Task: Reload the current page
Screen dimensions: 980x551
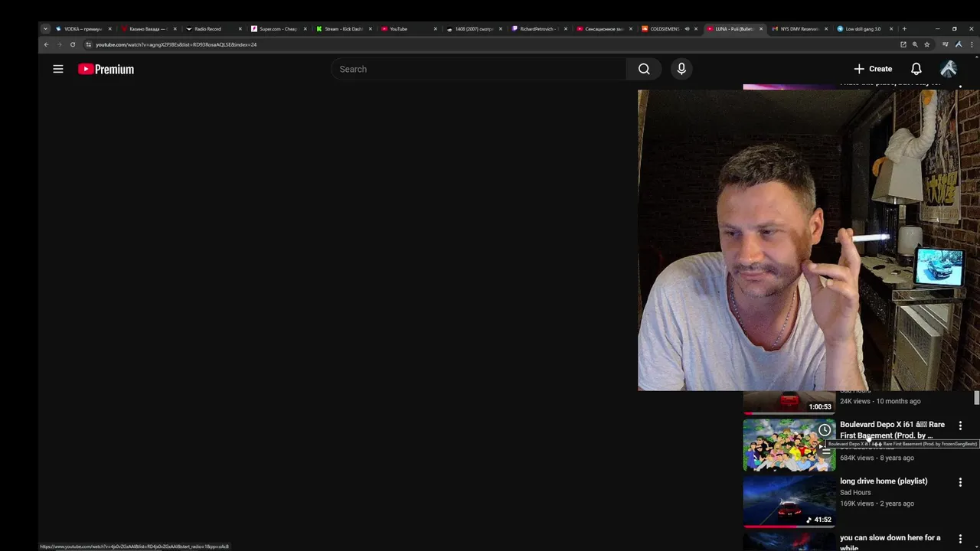Action: [x=73, y=44]
